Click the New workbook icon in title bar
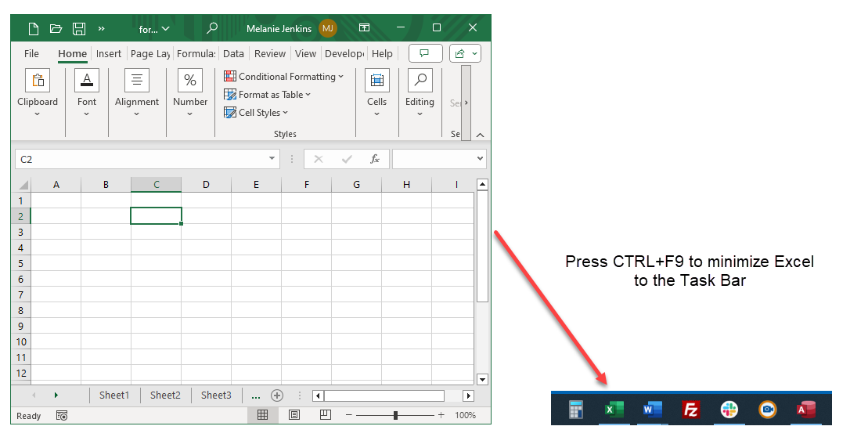 (34, 28)
